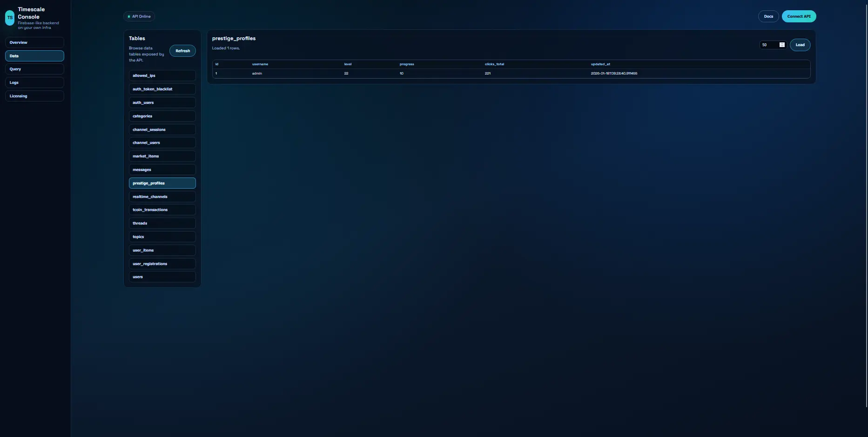
Task: Click the row limit number field
Action: point(769,45)
